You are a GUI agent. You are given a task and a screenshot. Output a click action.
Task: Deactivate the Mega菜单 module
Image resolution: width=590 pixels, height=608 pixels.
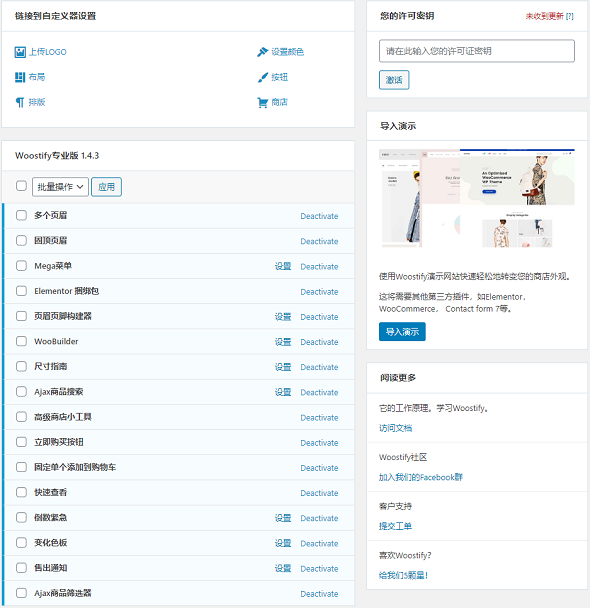pyautogui.click(x=319, y=266)
